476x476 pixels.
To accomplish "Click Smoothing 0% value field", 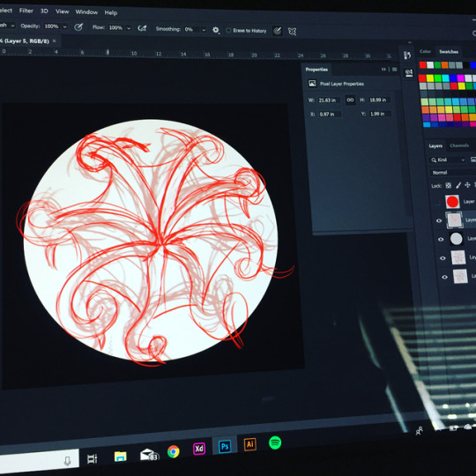I will tap(191, 29).
